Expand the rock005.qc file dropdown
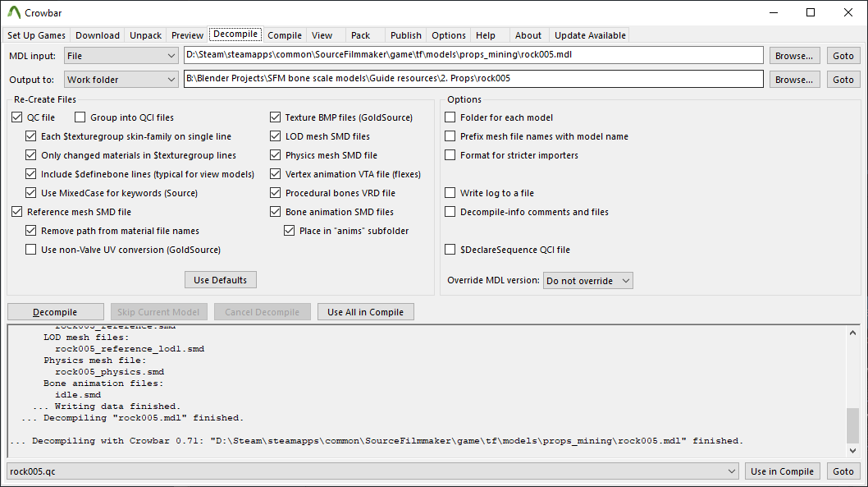The image size is (868, 487). [x=373, y=471]
